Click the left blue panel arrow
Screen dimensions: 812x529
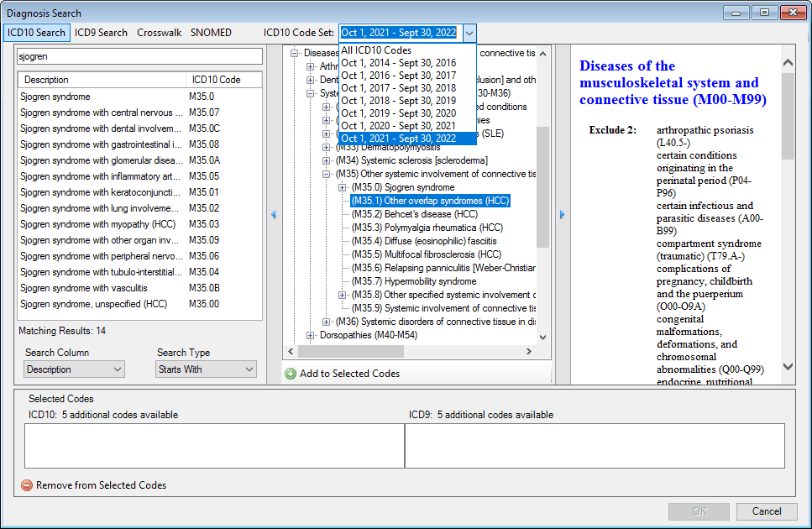[274, 215]
